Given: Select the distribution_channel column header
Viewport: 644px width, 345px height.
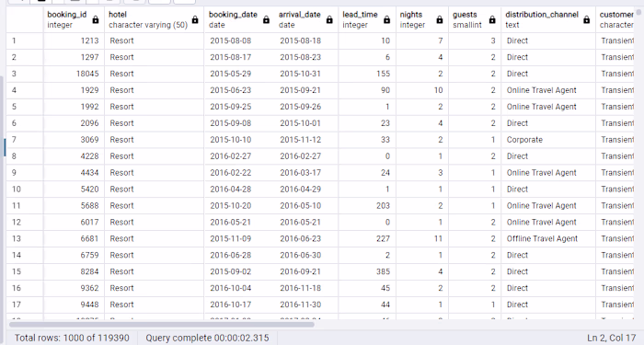Looking at the screenshot, I should [x=548, y=19].
